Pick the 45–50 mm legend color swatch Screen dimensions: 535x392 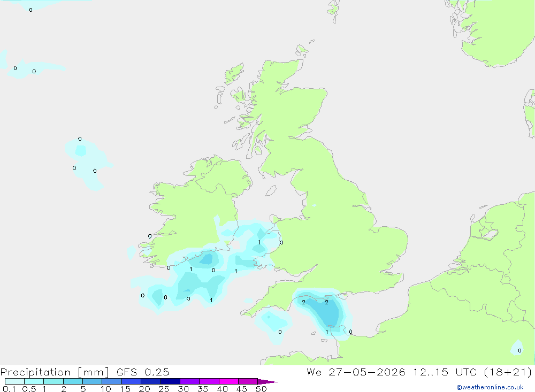(x=248, y=381)
